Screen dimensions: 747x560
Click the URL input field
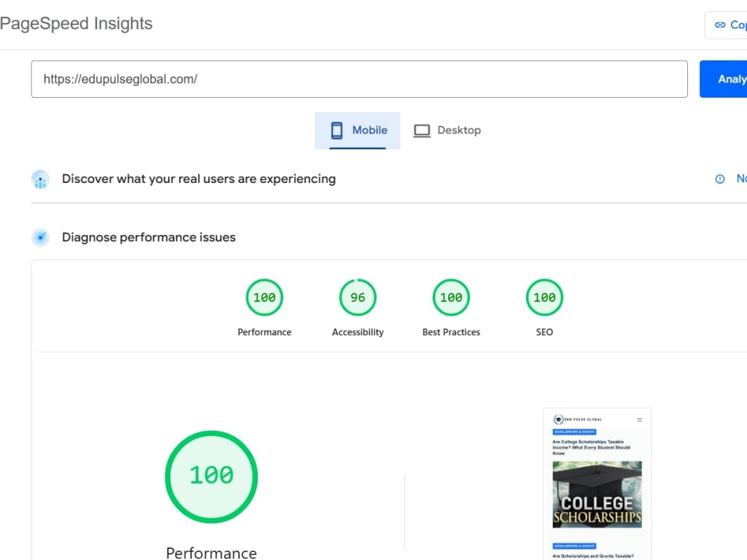click(x=359, y=79)
